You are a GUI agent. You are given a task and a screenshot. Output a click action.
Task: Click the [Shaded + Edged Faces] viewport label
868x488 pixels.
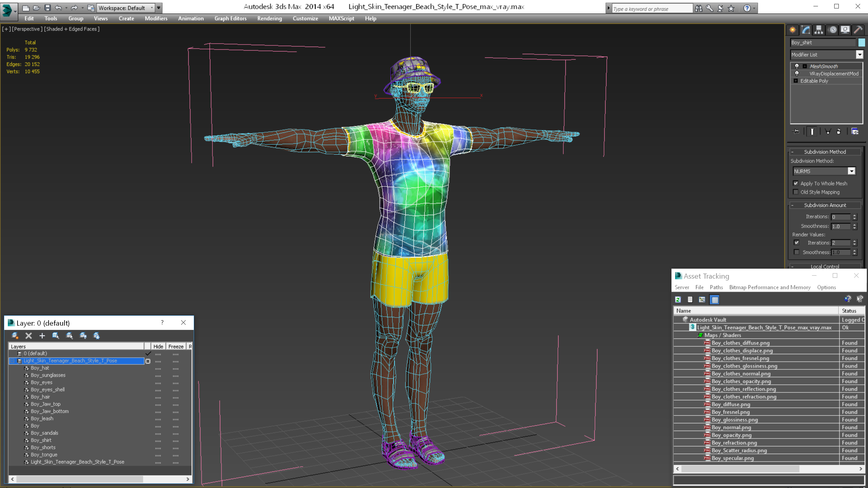coord(72,29)
